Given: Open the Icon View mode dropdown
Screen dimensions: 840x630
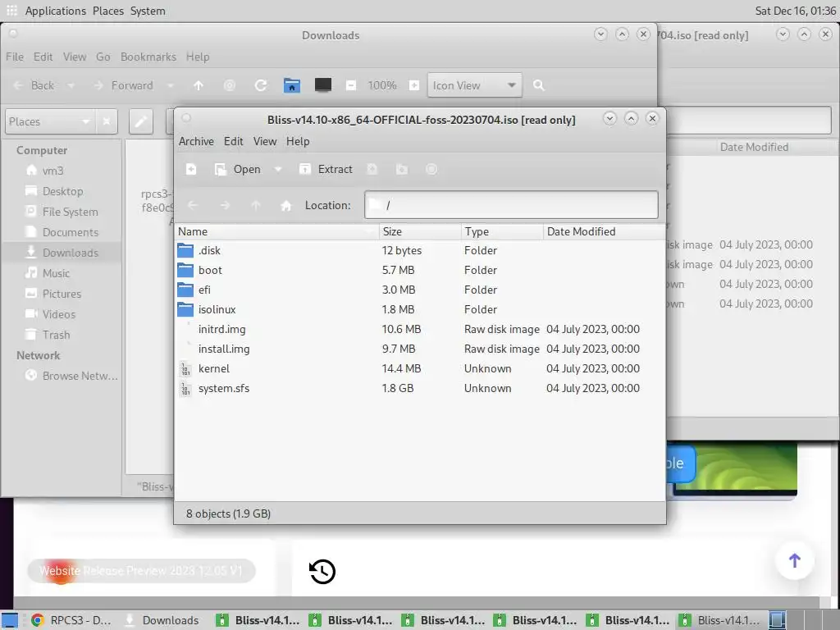Looking at the screenshot, I should click(474, 85).
